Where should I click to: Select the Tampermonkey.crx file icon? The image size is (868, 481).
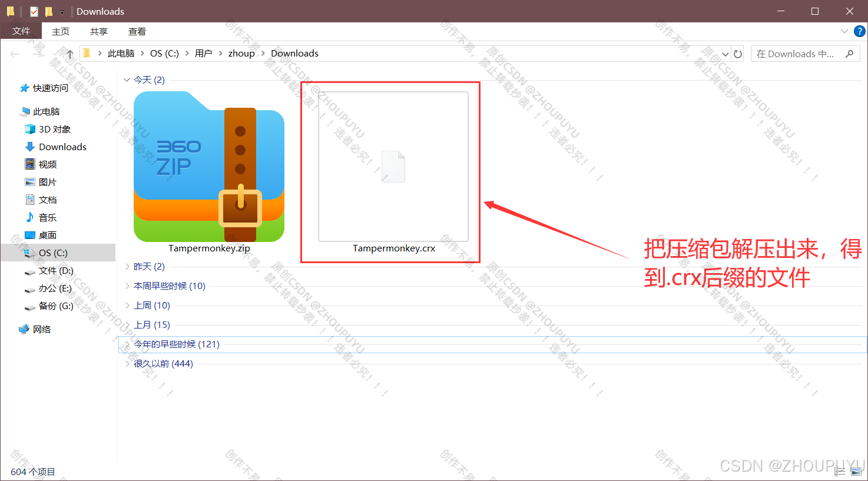coord(393,167)
